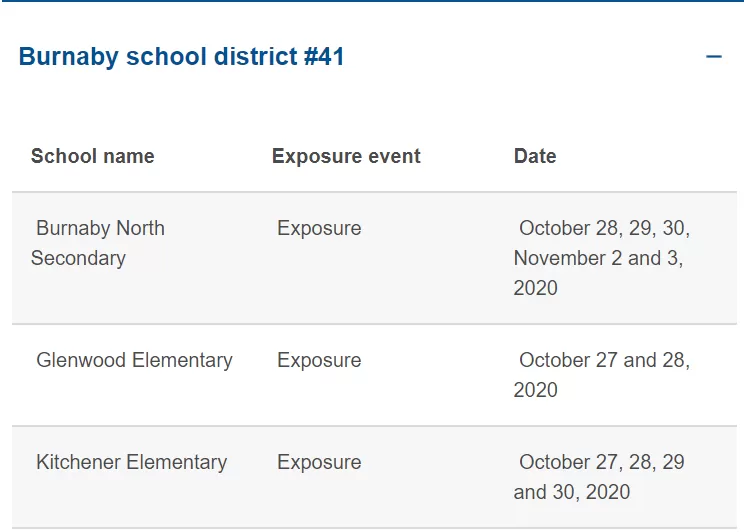Click the Exposure event column header

[x=346, y=156]
